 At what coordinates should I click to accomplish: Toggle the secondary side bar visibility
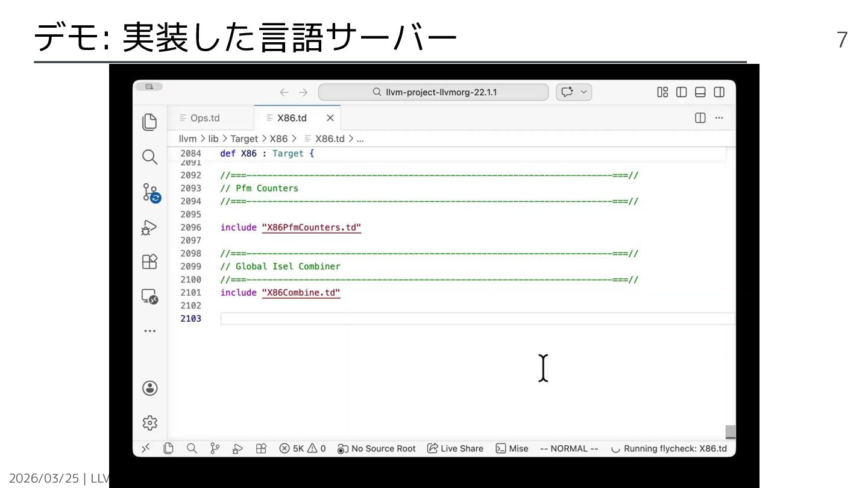tap(719, 92)
